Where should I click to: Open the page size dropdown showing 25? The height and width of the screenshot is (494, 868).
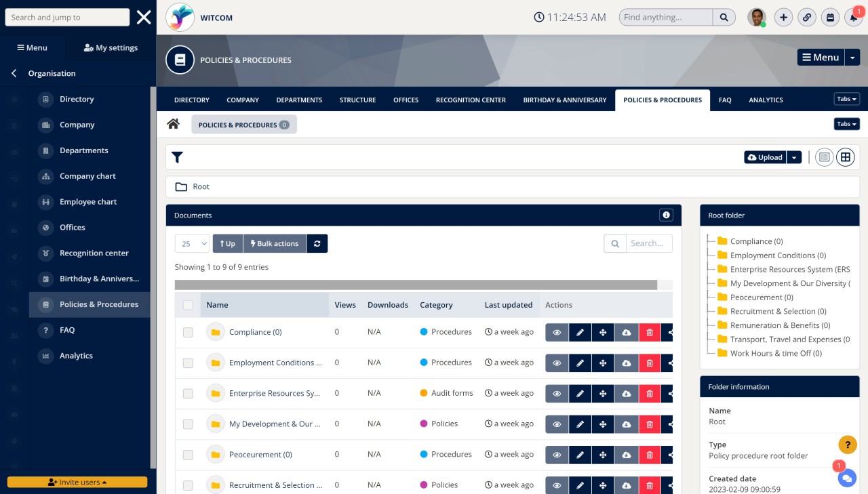point(192,243)
